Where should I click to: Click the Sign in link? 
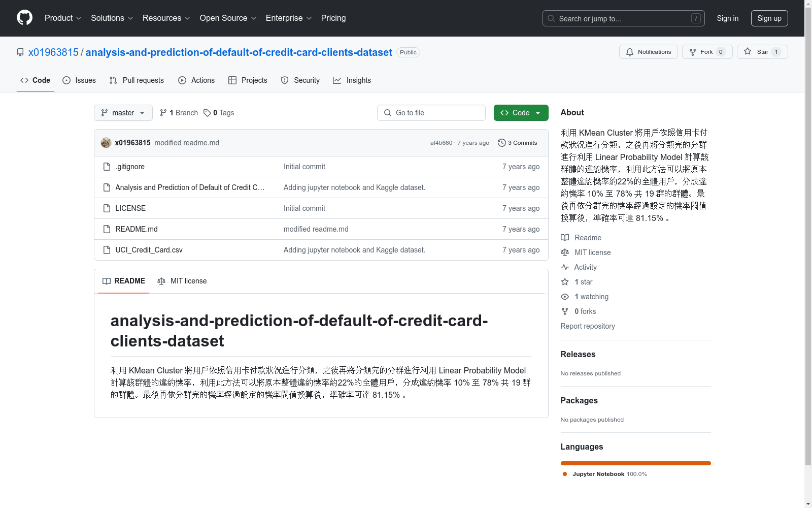click(727, 18)
